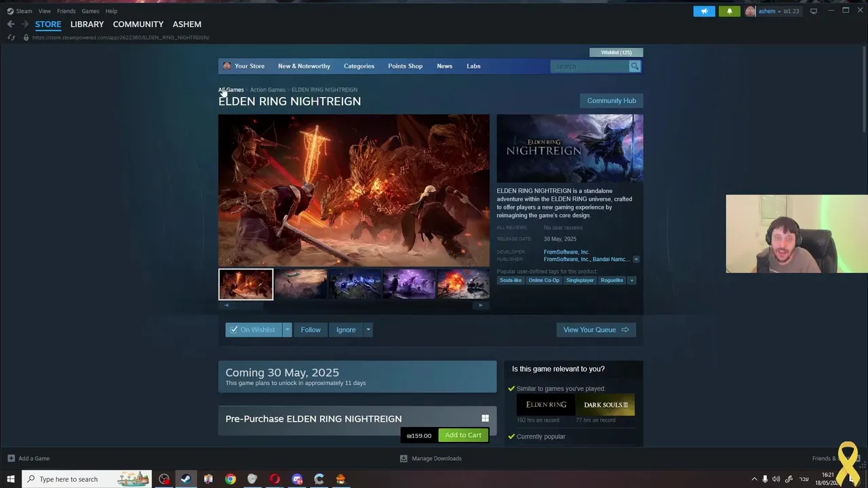Click the Ignore button
This screenshot has height=488, width=868.
346,329
